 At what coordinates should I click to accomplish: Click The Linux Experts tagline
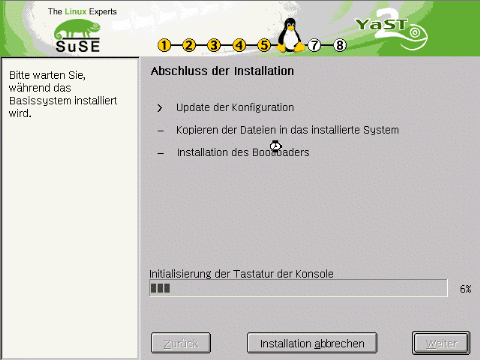pyautogui.click(x=82, y=12)
